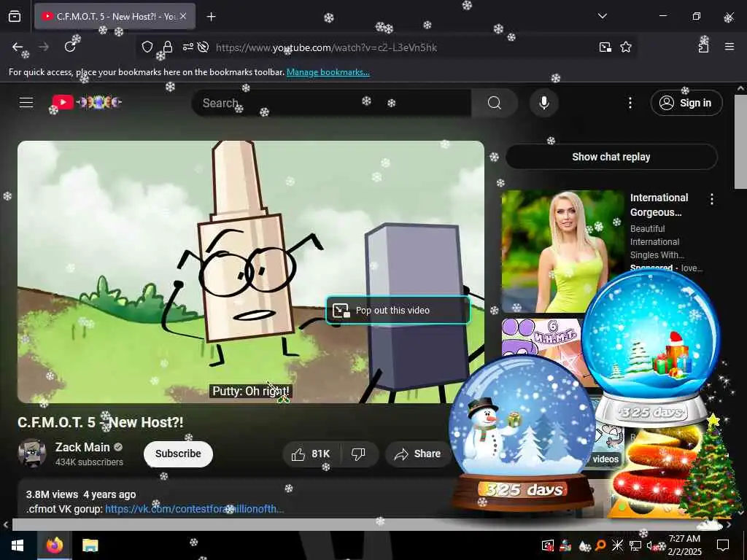
Task: Go to the YouTube home logo
Action: click(x=87, y=102)
